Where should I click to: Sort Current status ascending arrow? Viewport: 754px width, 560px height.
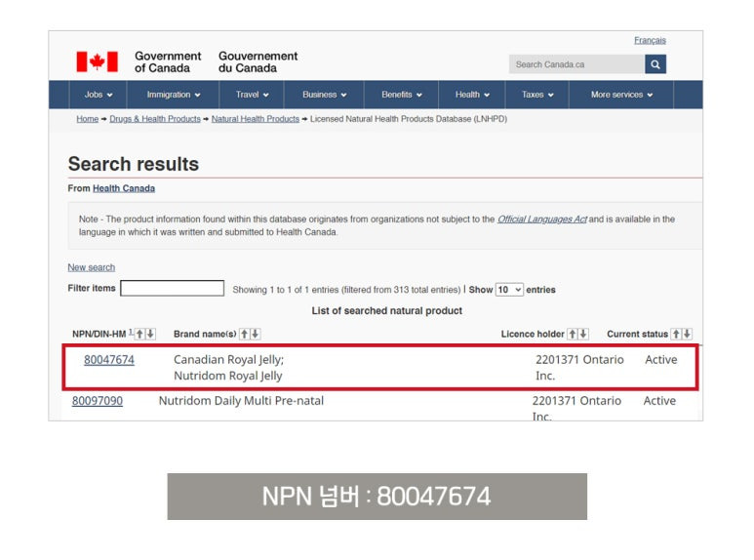tap(676, 334)
